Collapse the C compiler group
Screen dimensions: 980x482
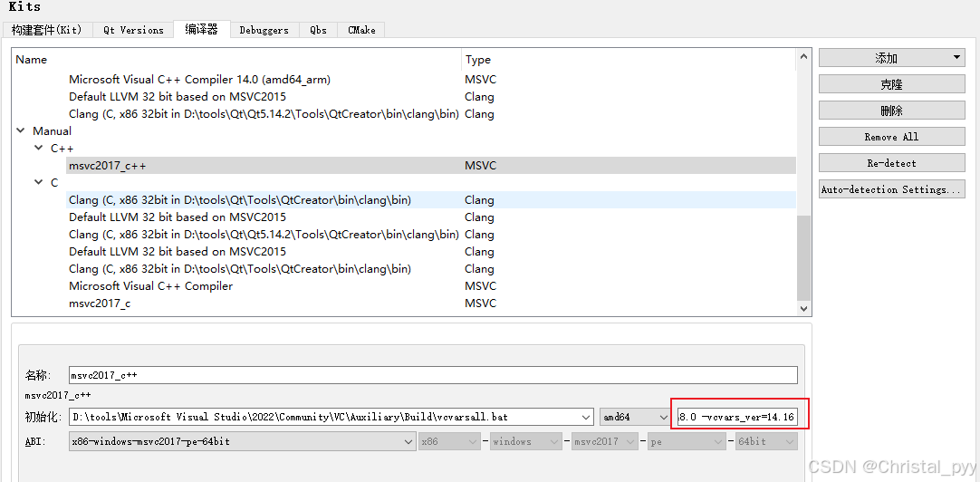coord(38,183)
